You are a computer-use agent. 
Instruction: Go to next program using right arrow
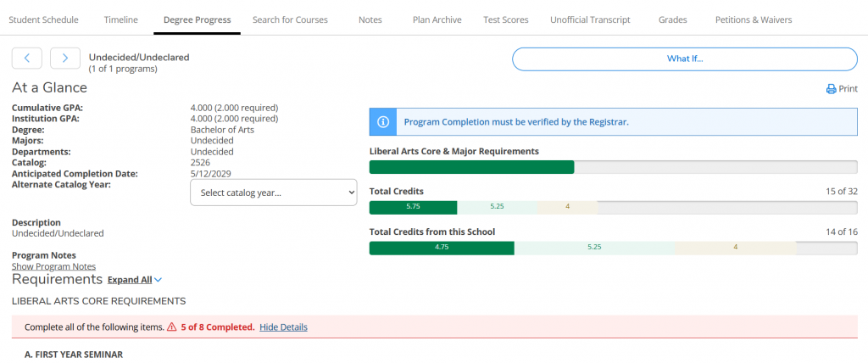coord(65,58)
